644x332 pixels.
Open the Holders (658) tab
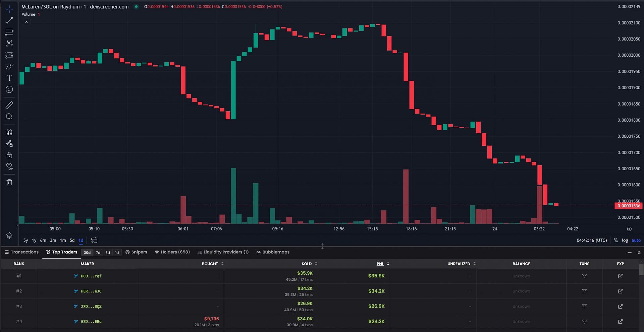point(172,252)
